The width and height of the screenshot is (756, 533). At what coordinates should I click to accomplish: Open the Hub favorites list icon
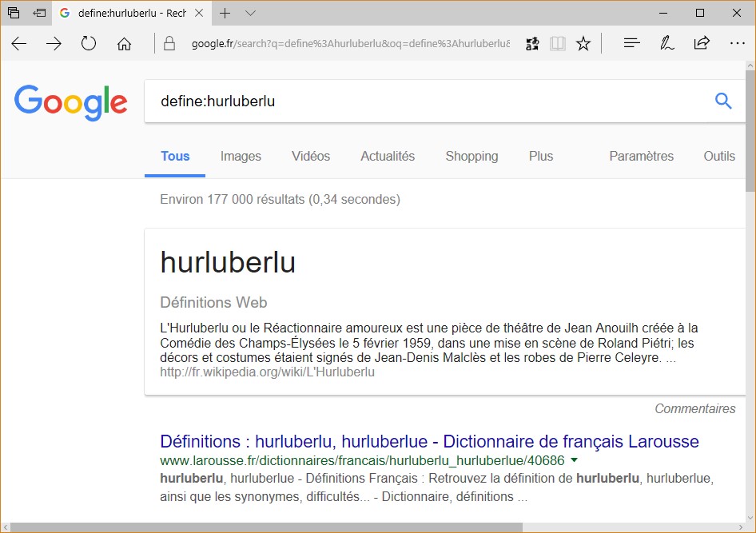[631, 43]
